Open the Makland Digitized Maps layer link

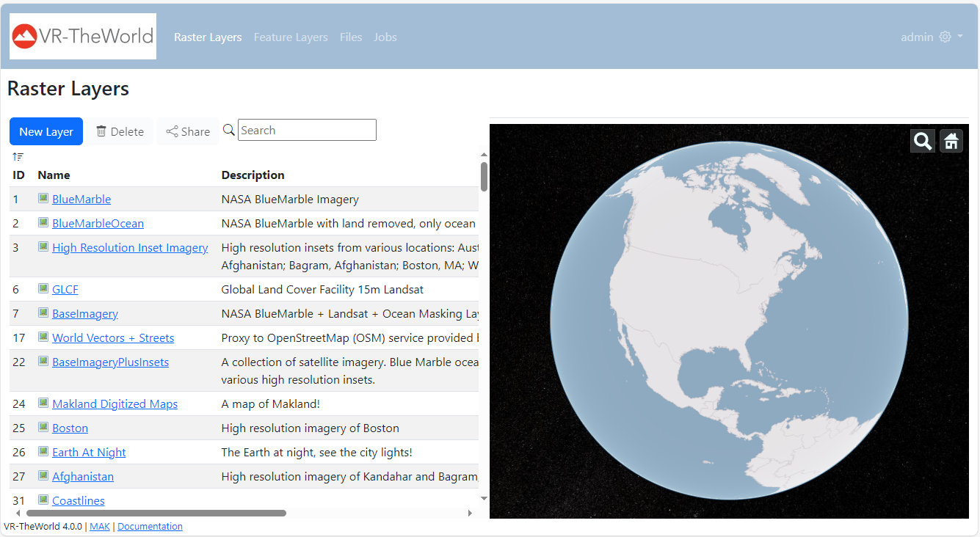pyautogui.click(x=115, y=404)
